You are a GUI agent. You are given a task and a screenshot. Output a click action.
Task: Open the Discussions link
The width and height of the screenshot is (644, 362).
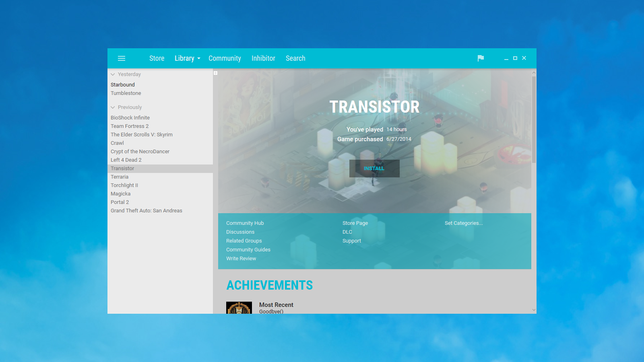pyautogui.click(x=240, y=232)
